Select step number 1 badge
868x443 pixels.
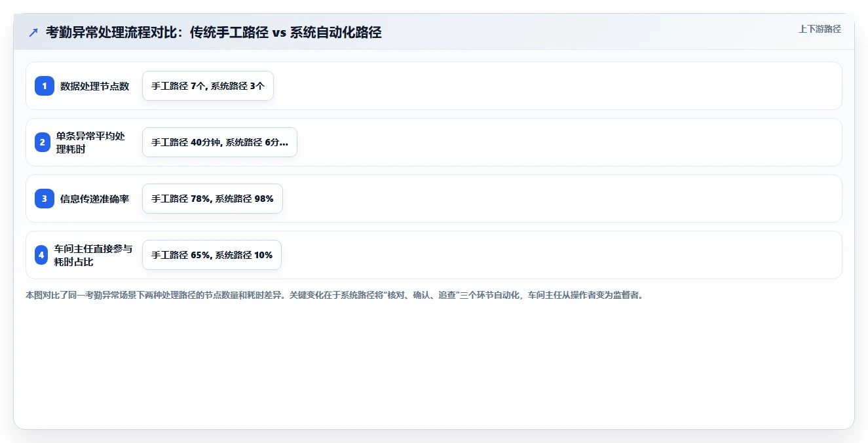pyautogui.click(x=45, y=86)
